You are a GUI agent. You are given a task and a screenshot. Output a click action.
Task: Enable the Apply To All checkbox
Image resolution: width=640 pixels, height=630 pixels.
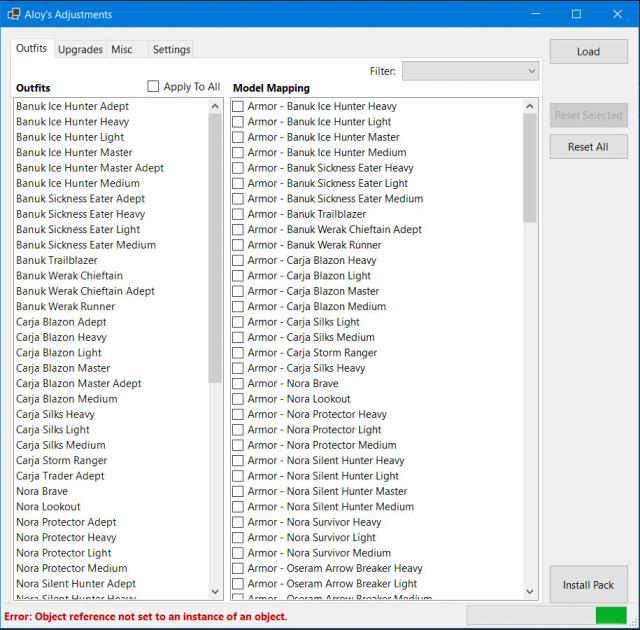click(153, 86)
